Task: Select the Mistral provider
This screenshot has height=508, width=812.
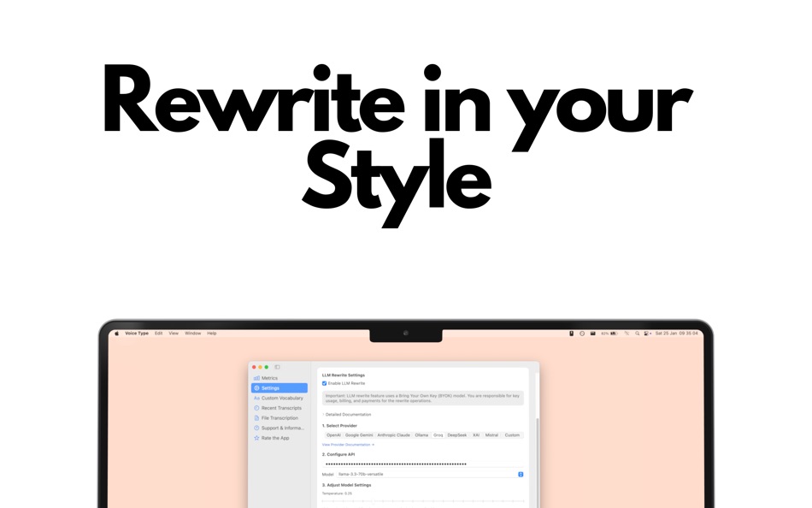Action: pos(492,435)
